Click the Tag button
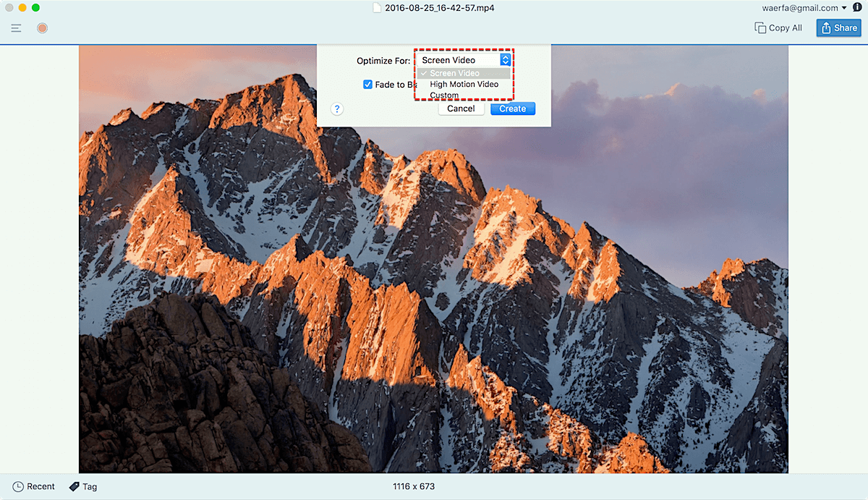 83,486
